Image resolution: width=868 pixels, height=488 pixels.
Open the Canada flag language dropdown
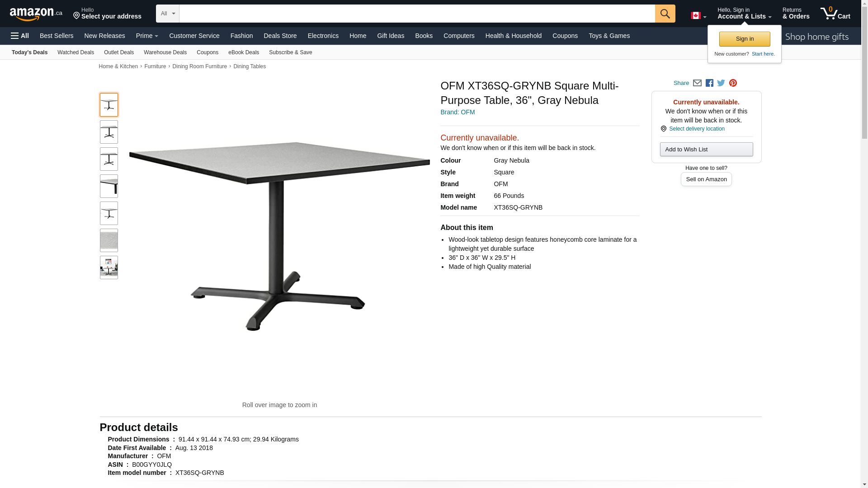[x=698, y=15]
